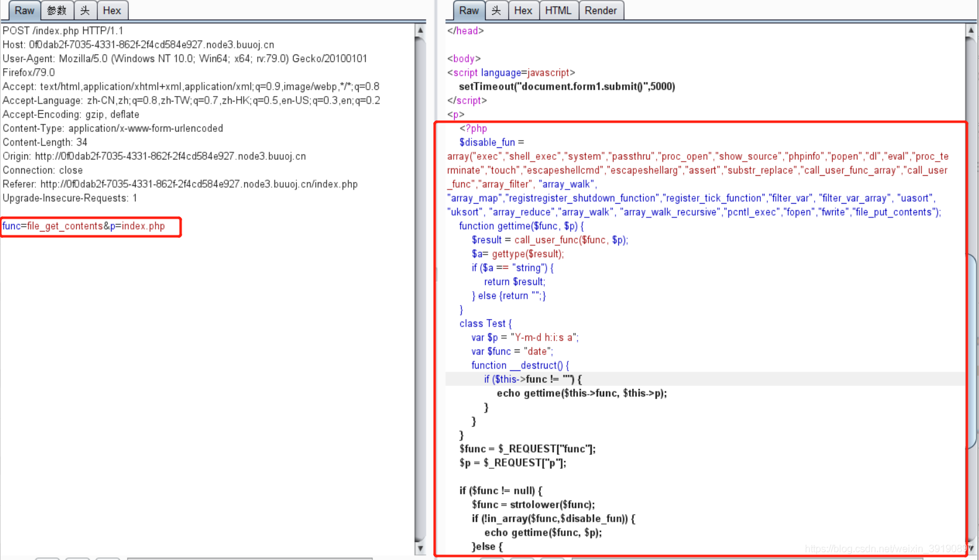Viewport: 979px width, 560px height.
Task: Click the '<body>' tag line
Action: [x=464, y=59]
